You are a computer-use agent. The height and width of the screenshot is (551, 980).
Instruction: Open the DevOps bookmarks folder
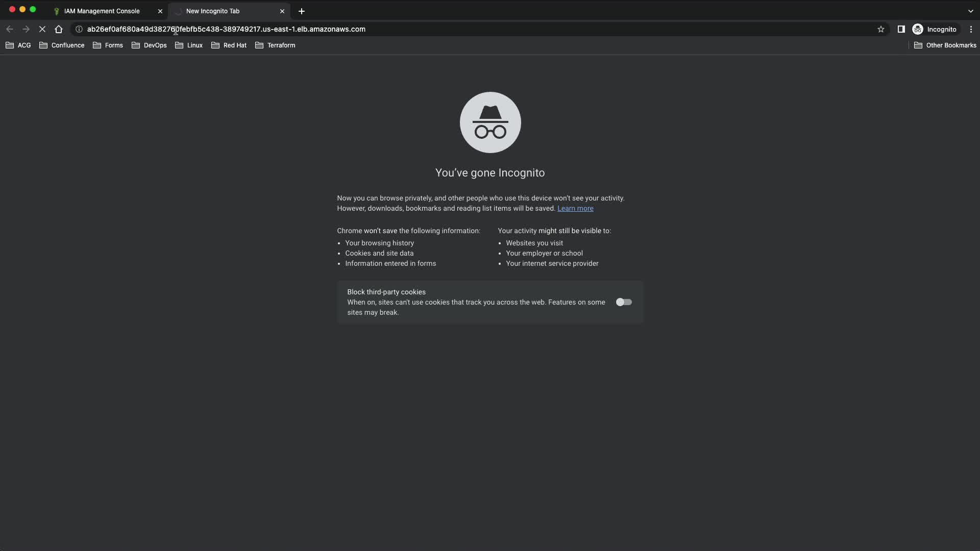149,45
